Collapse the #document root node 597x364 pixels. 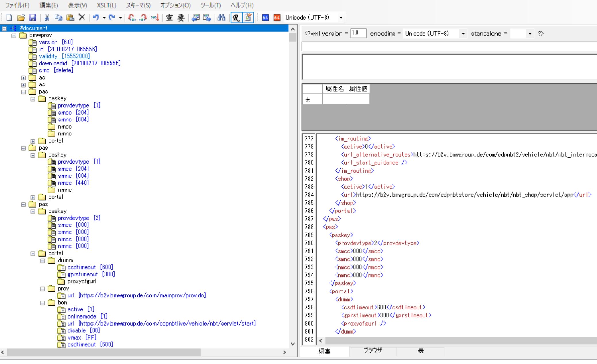click(4, 28)
